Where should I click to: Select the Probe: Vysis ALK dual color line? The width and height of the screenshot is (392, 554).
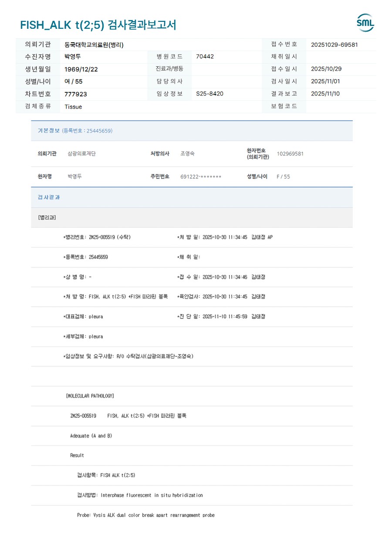point(145,515)
